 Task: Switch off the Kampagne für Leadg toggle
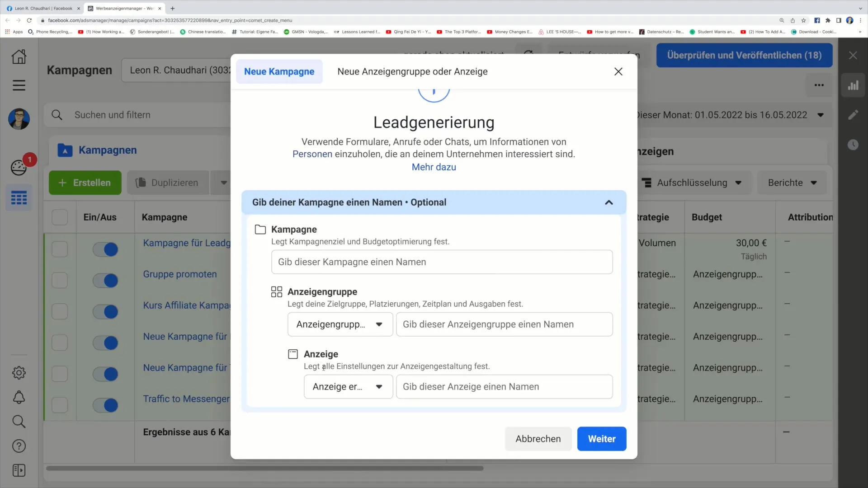point(105,249)
